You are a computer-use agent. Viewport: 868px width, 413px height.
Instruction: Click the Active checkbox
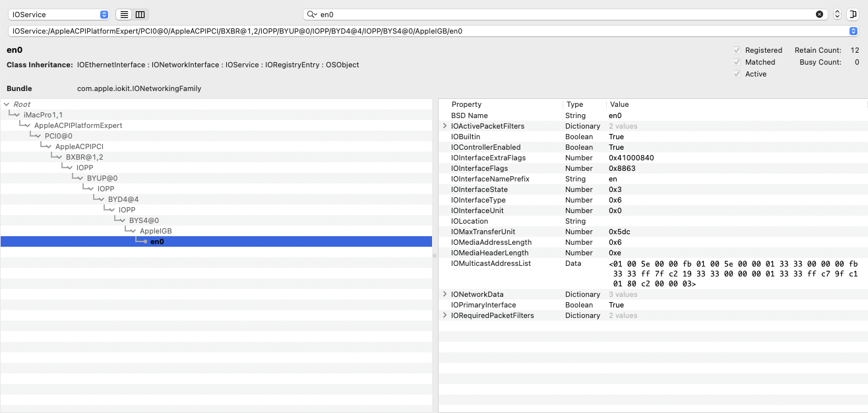point(737,74)
